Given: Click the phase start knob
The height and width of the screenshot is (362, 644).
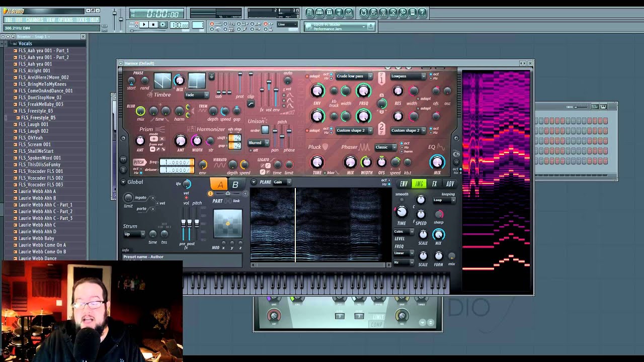Looking at the screenshot, I should (132, 80).
